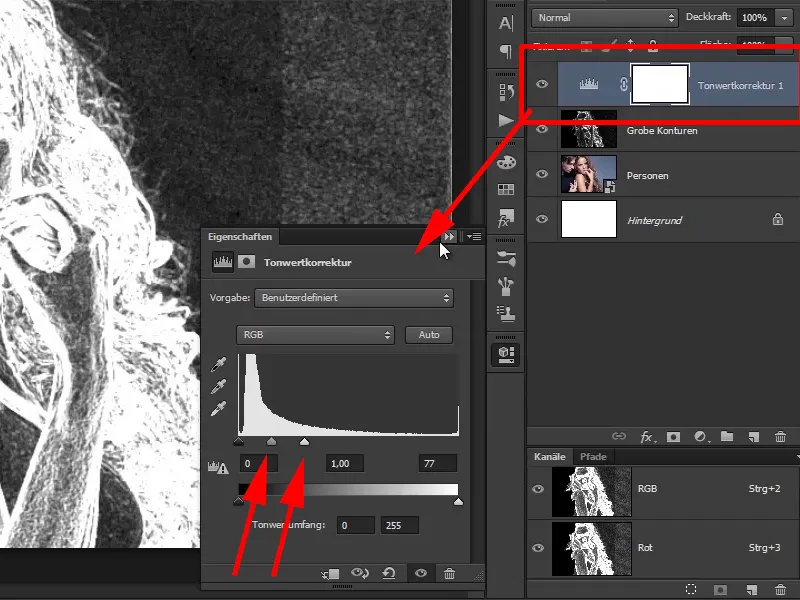
Task: Switch to the Kanäle tab
Action: coord(549,457)
